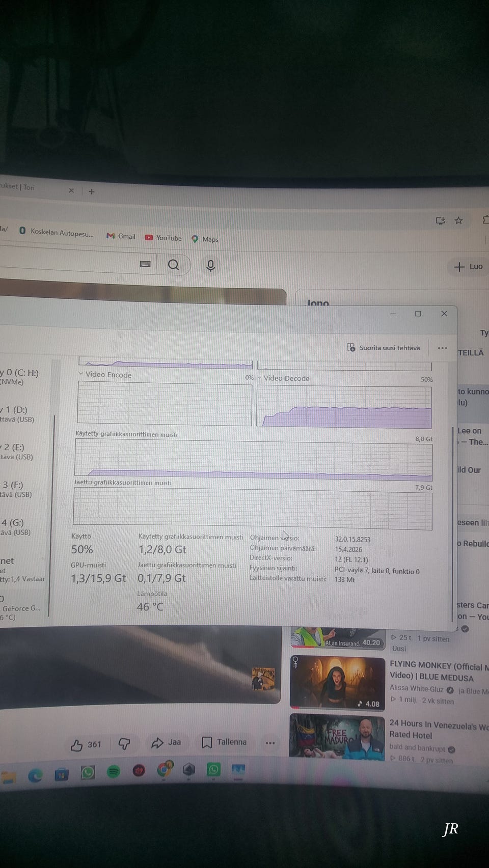The height and width of the screenshot is (868, 489).
Task: Click Suorita uusi tehtävä in Task Manager
Action: [384, 348]
